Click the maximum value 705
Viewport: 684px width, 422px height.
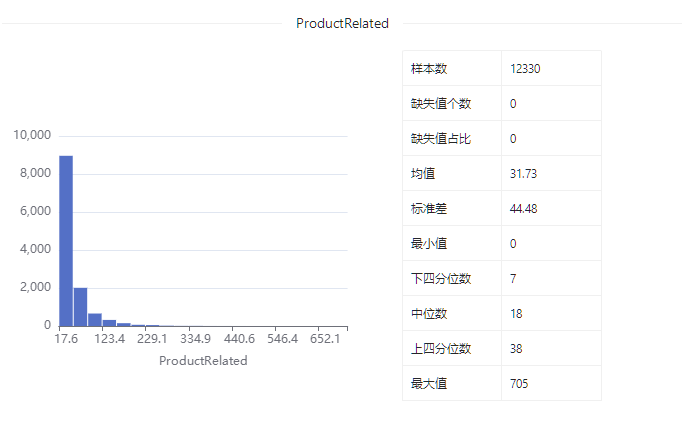[519, 384]
